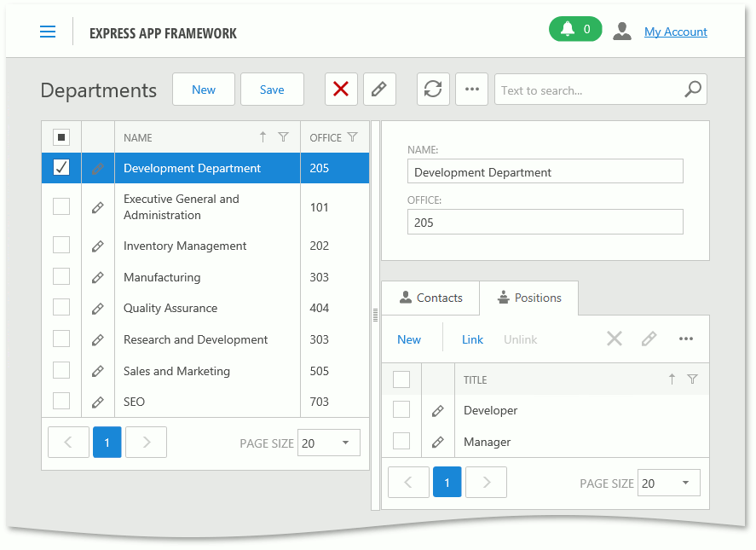756x550 pixels.
Task: Uncheck the Development Department row checkbox
Action: [x=61, y=168]
